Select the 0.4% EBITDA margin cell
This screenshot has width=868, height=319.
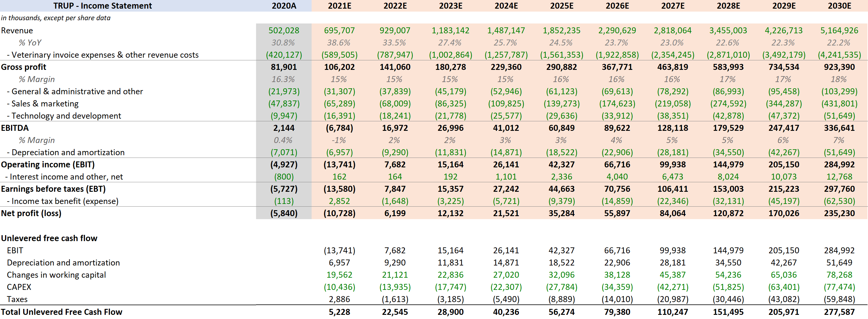pos(283,140)
